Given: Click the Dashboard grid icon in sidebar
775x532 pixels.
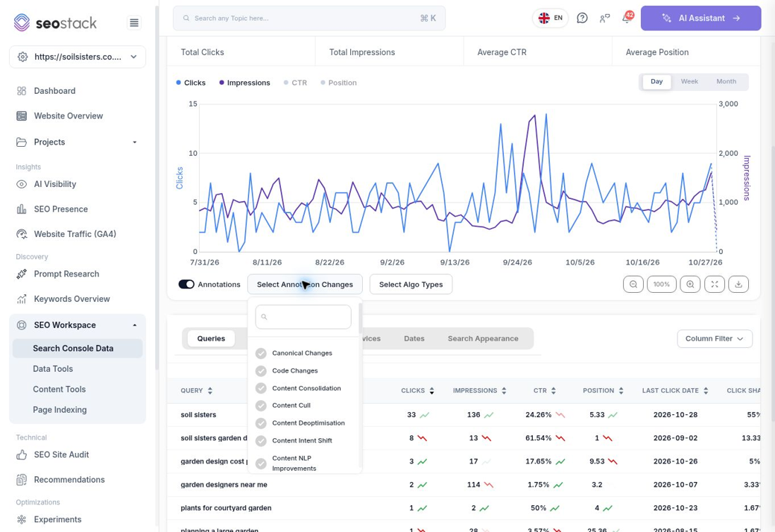Looking at the screenshot, I should [22, 91].
